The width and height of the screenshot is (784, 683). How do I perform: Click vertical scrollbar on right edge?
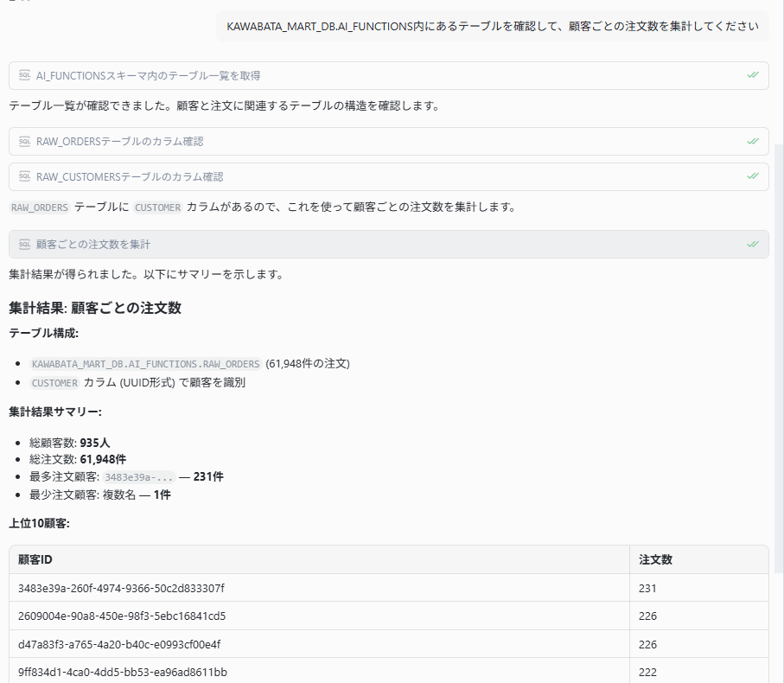[x=779, y=359]
